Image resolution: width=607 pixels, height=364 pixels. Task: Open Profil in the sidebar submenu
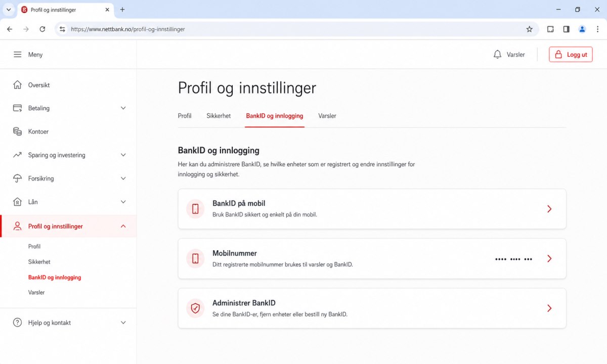point(34,247)
